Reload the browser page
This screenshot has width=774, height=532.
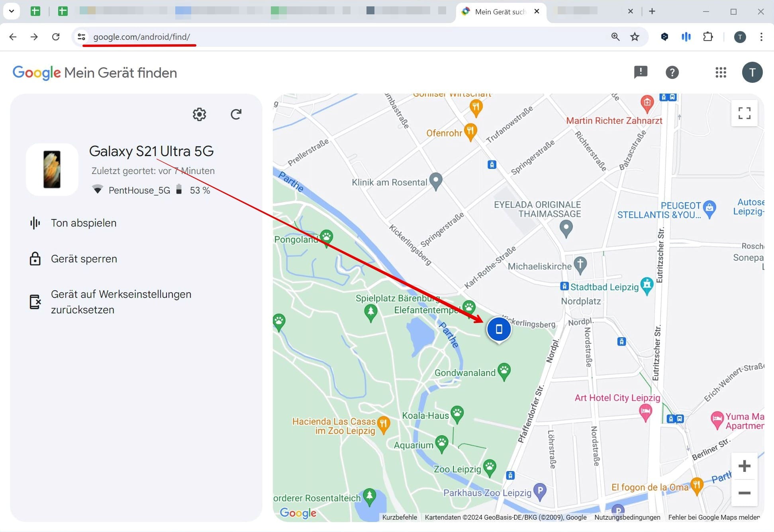point(56,37)
